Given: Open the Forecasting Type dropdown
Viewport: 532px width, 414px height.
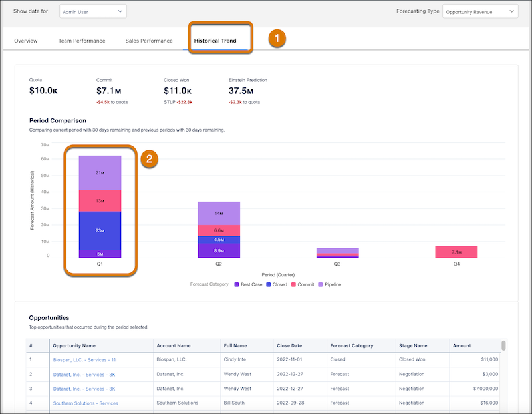Looking at the screenshot, I should click(480, 11).
